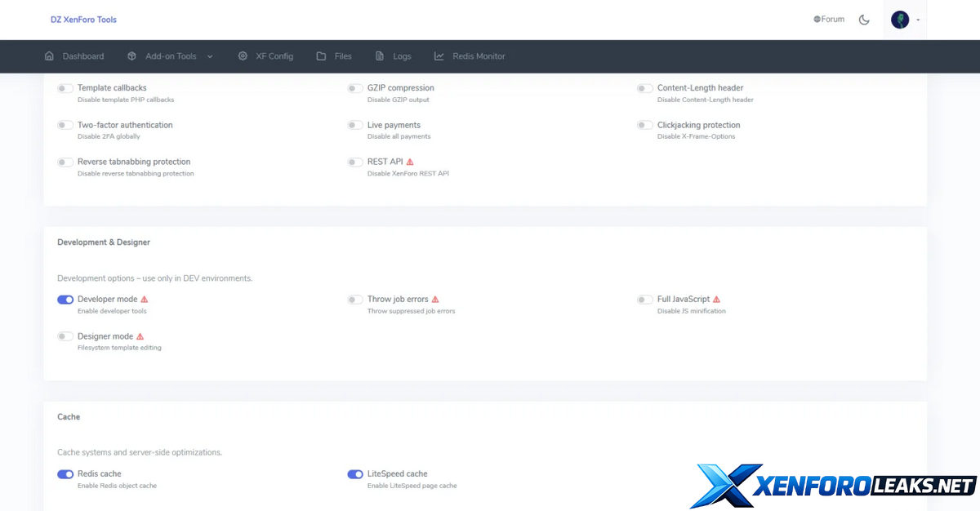980x511 pixels.
Task: Click the DZ XenForo Tools brand link
Action: click(x=83, y=20)
